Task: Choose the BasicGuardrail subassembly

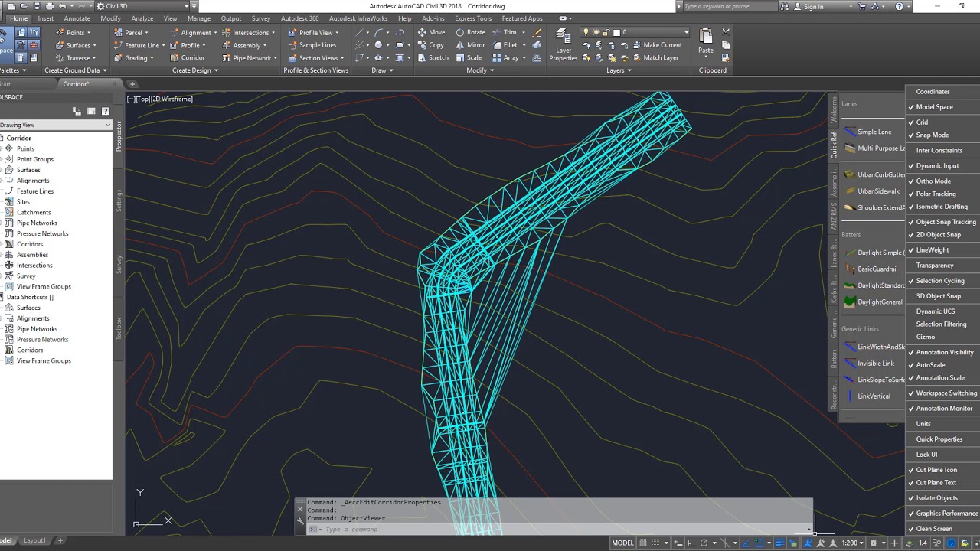Action: [877, 269]
